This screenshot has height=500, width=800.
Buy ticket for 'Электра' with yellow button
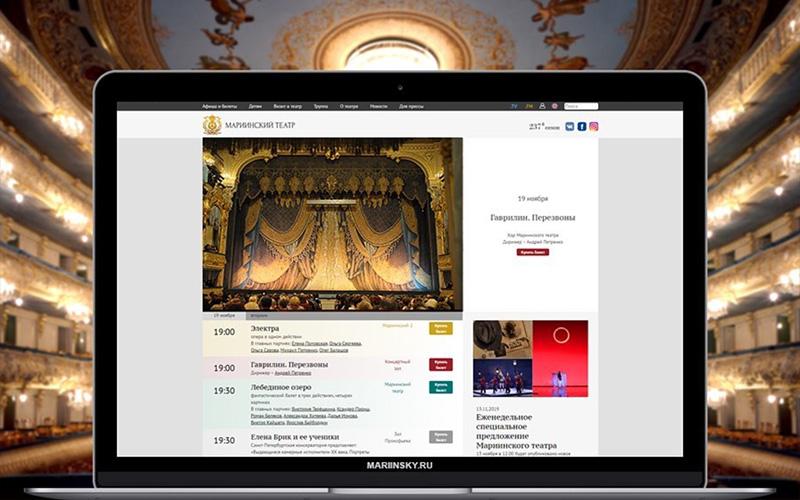441,328
